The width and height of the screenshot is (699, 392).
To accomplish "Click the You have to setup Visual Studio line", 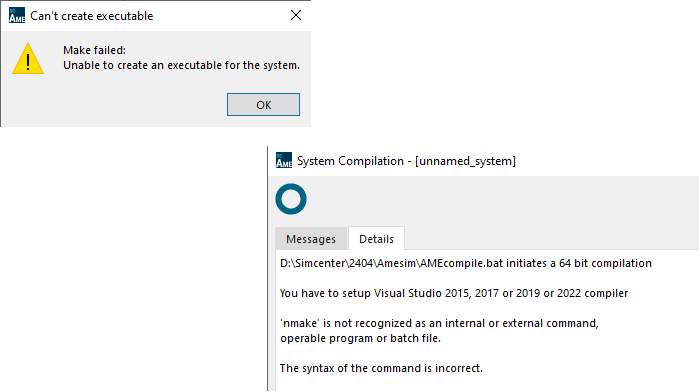I will 454,293.
